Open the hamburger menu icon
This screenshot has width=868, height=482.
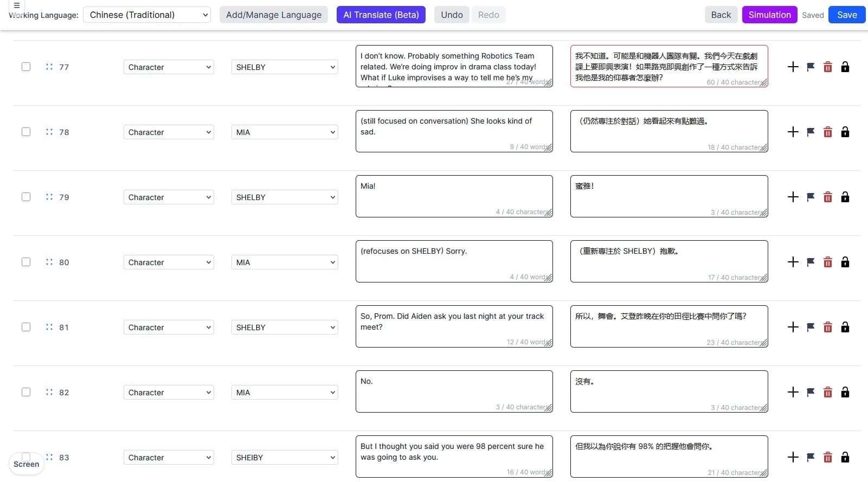[x=16, y=5]
